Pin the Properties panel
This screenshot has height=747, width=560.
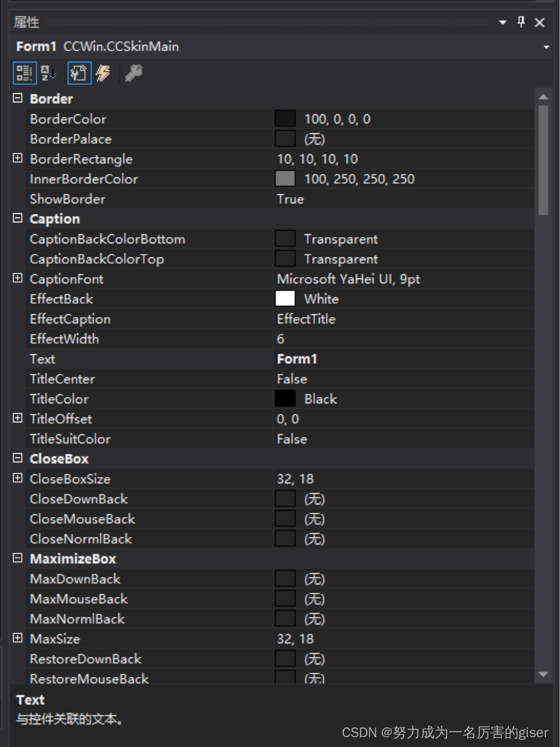point(521,22)
